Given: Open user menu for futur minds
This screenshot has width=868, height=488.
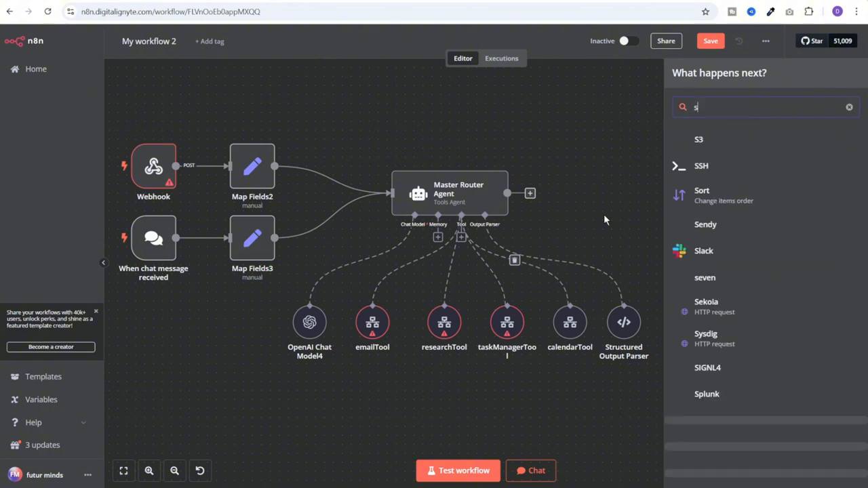Looking at the screenshot, I should point(87,475).
